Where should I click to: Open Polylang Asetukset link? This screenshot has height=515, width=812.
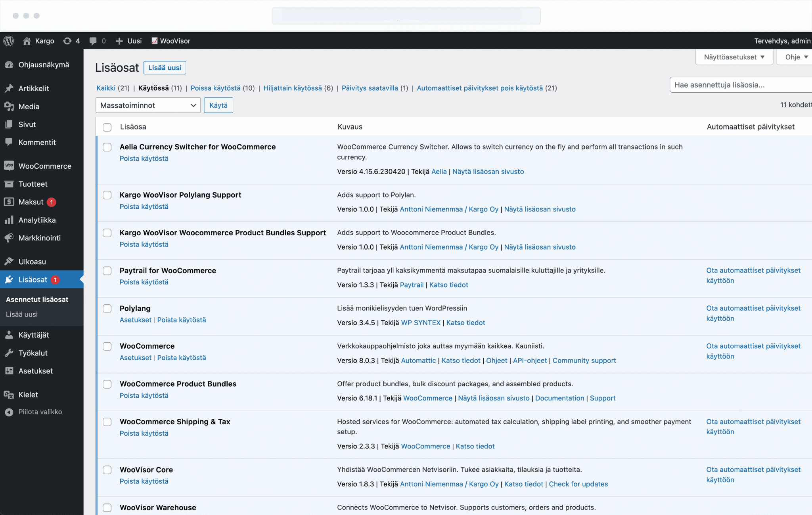point(136,320)
